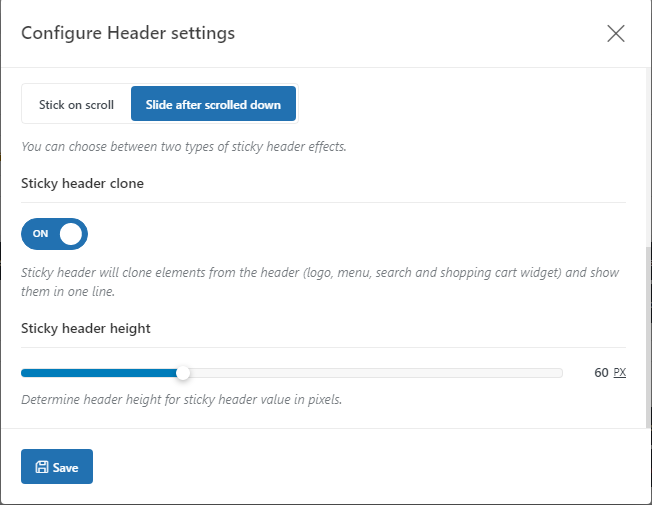
Task: Click the scrollbar track above the thumb
Action: [647, 158]
